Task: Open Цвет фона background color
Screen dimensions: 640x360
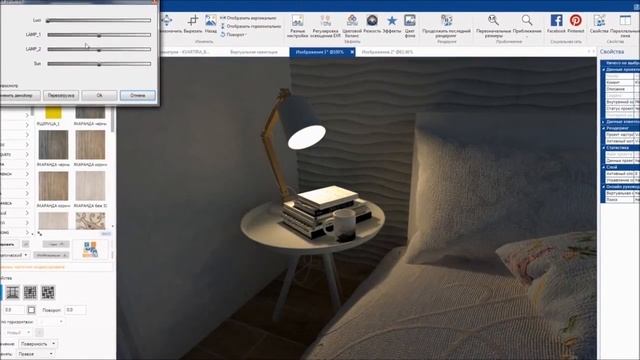Action: (x=410, y=26)
